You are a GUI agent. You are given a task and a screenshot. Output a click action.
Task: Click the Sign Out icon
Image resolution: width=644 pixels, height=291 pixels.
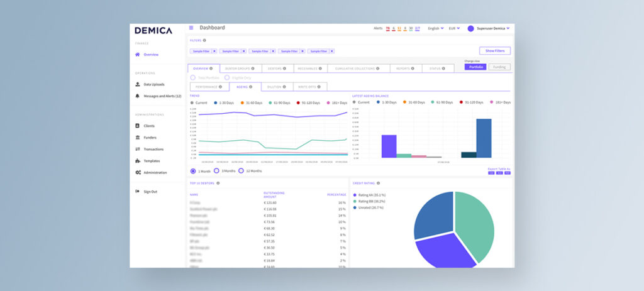138,191
